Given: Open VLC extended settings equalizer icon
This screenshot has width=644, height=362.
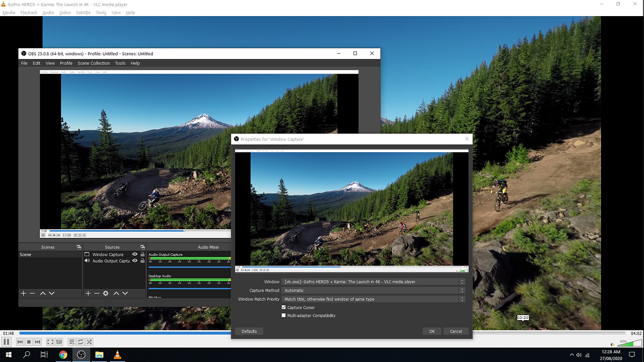Looking at the screenshot, I should (59, 342).
